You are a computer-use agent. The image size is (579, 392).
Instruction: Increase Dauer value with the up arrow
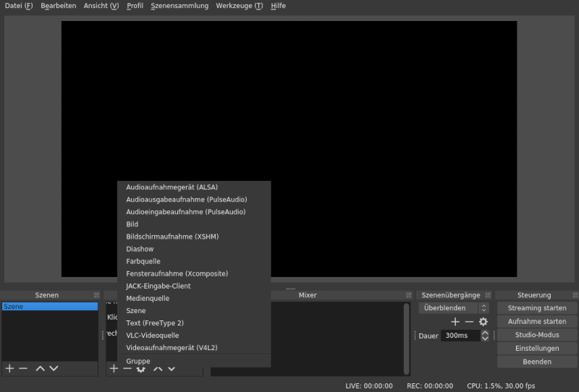[x=485, y=333]
